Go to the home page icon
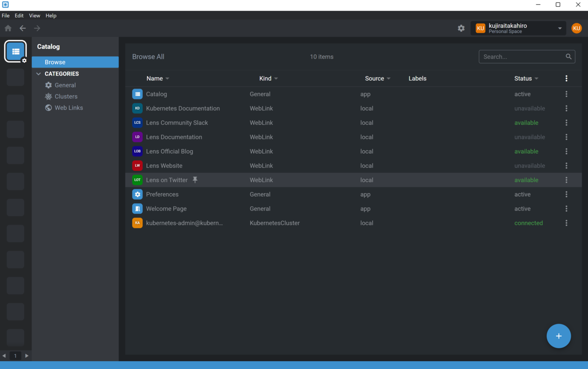Viewport: 588px width, 369px height. (x=8, y=28)
